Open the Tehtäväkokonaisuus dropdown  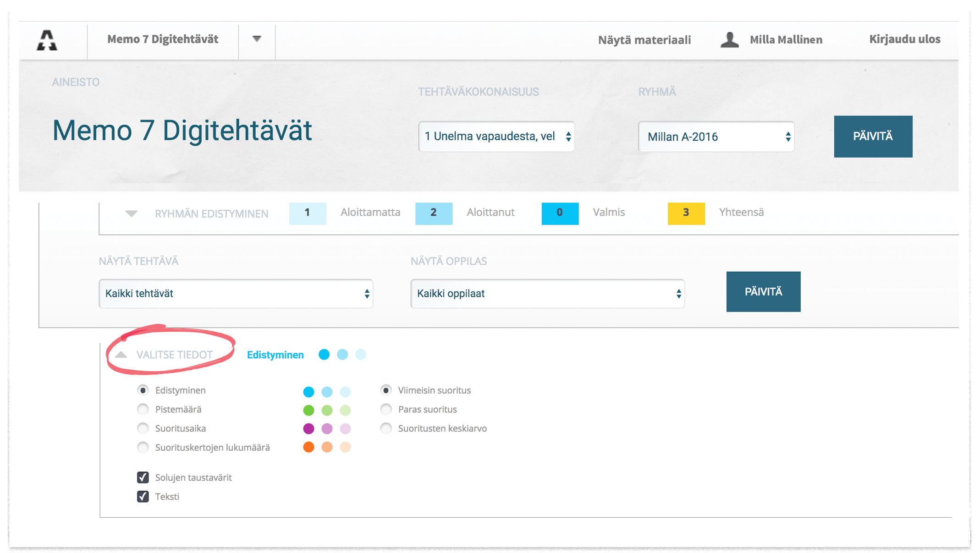[x=496, y=137]
